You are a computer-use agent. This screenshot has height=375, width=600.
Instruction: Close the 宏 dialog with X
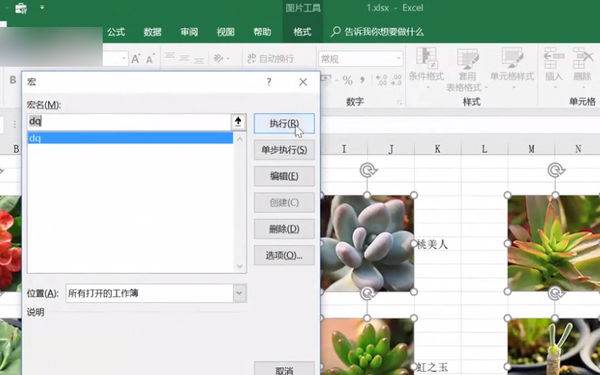(303, 82)
